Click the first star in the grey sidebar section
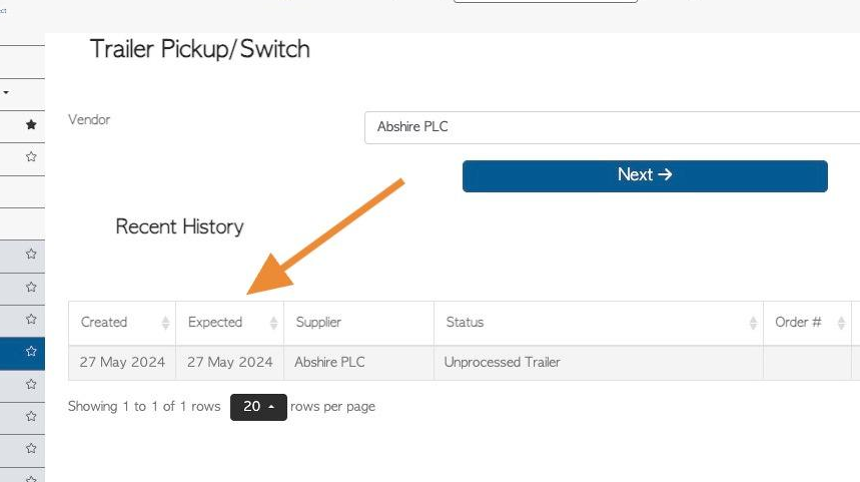860x482 pixels. (31, 254)
